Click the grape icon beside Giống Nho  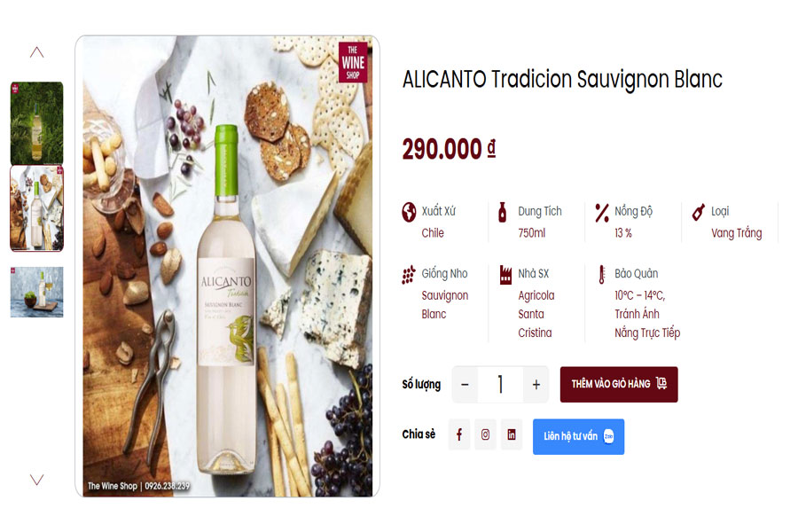tap(408, 275)
